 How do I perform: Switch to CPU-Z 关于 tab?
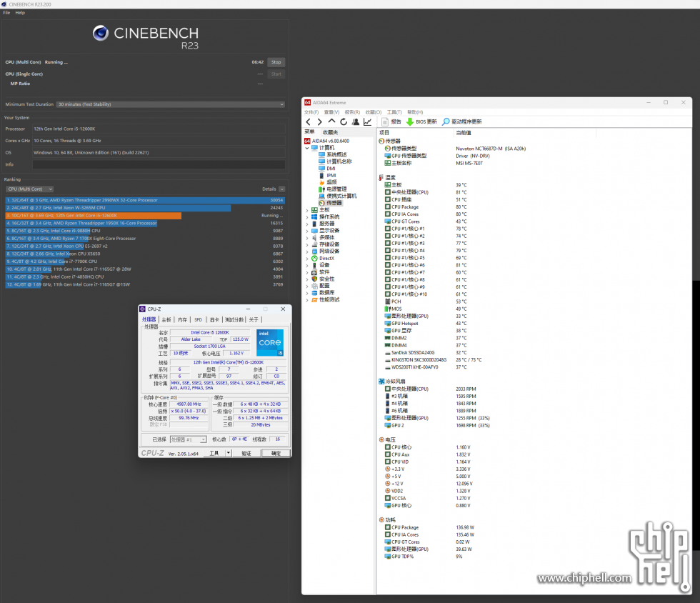pos(254,320)
